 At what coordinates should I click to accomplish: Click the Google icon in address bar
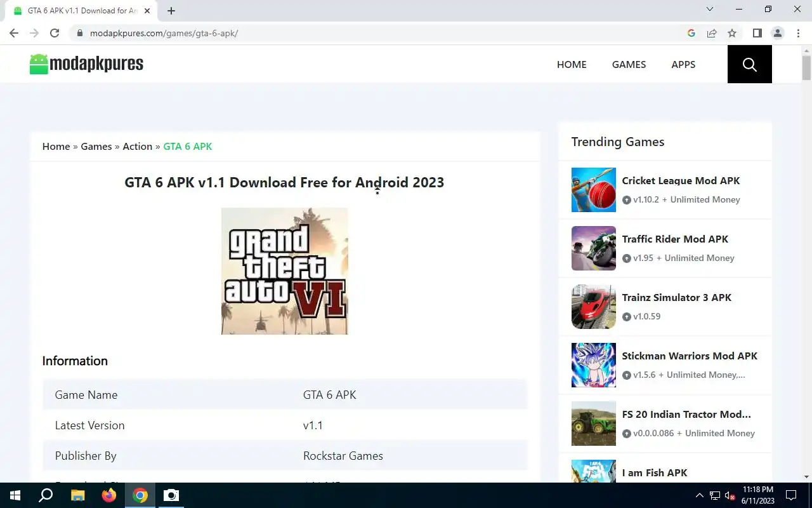click(691, 33)
